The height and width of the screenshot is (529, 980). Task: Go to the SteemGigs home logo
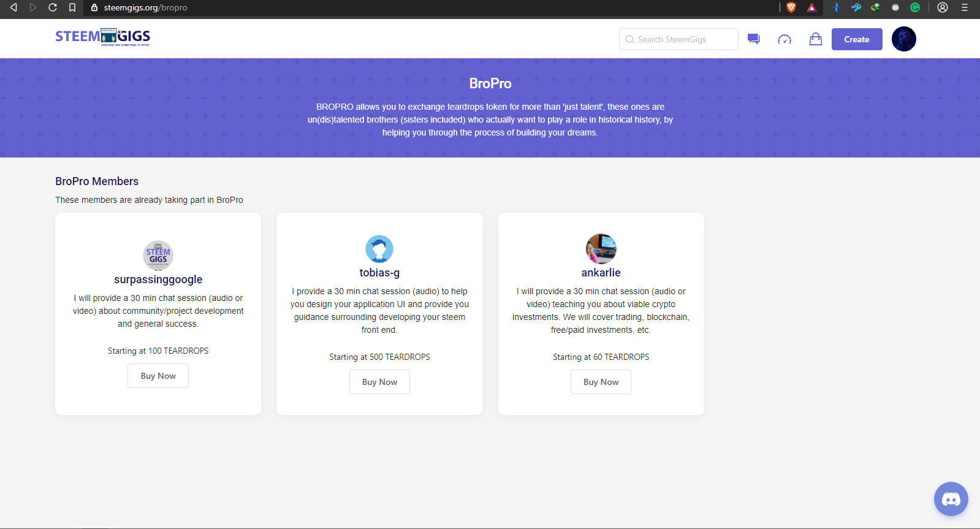103,37
